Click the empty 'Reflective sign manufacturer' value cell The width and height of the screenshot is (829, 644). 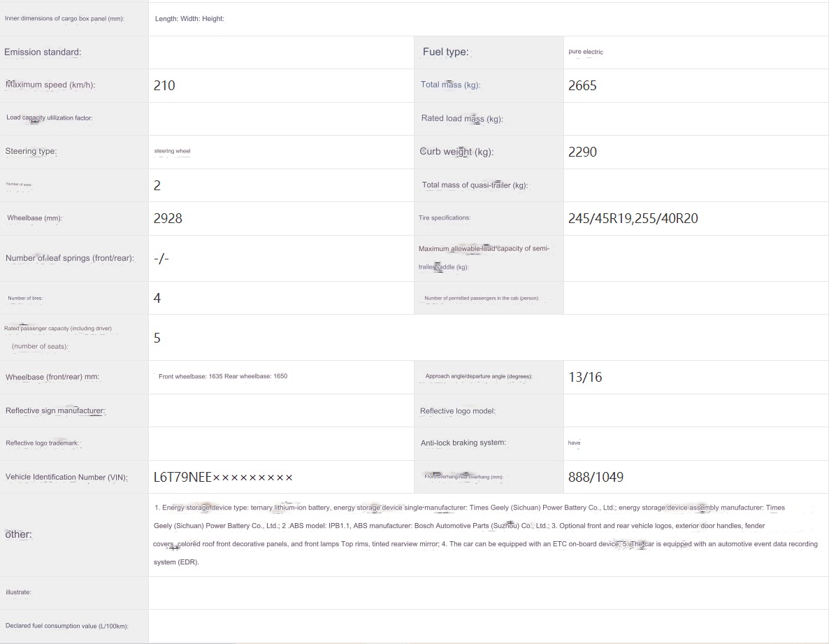281,410
